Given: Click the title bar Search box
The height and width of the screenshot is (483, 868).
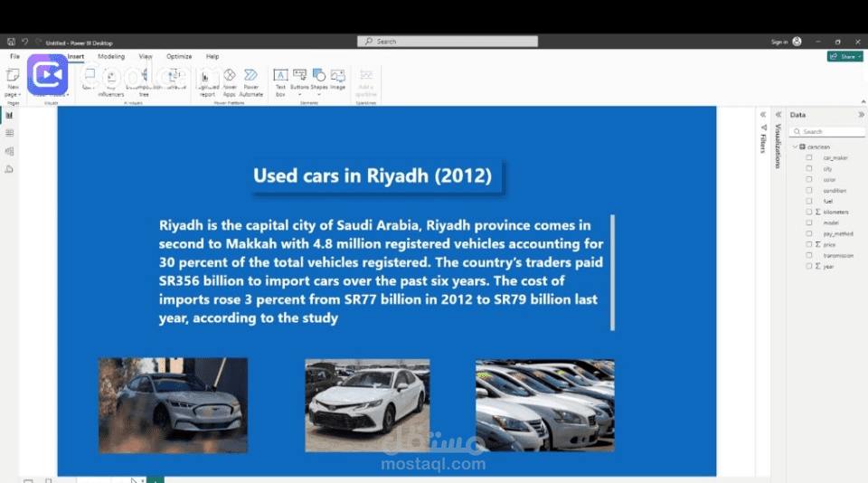Looking at the screenshot, I should [448, 42].
